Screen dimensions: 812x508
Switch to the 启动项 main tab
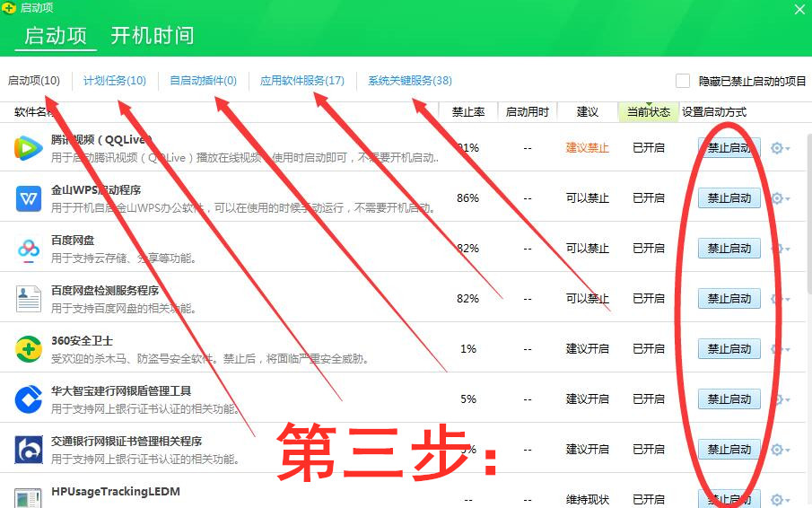pyautogui.click(x=56, y=36)
